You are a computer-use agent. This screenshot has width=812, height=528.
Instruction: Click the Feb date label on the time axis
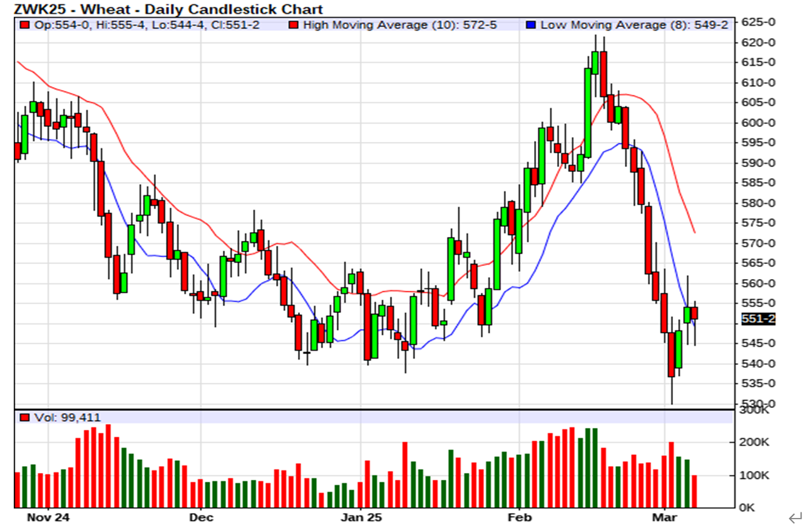519,517
